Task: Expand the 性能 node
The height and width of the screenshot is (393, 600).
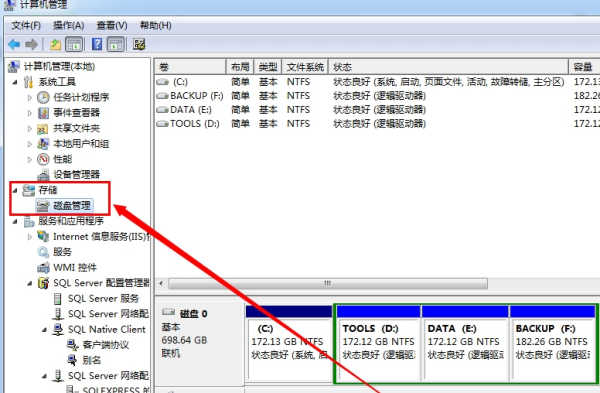Action: point(29,159)
